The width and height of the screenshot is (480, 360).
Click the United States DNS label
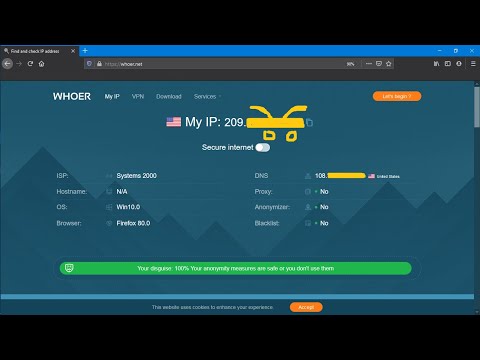pyautogui.click(x=388, y=176)
